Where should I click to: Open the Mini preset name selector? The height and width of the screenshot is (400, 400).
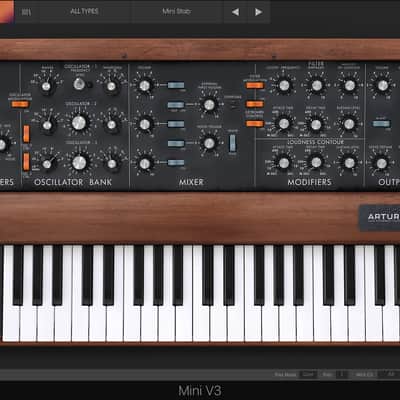(x=177, y=11)
